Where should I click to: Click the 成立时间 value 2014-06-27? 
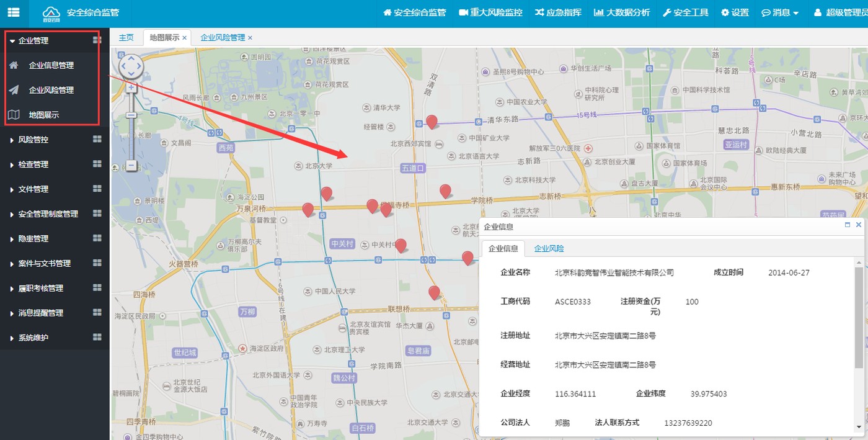point(789,272)
